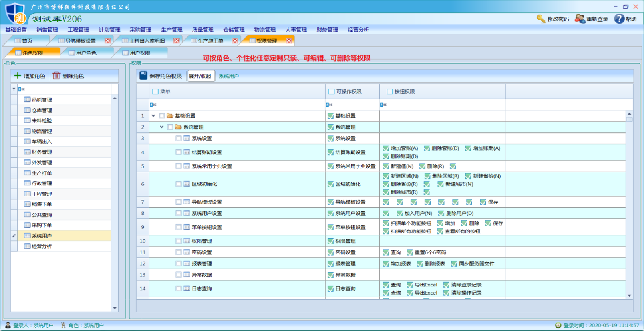The height and width of the screenshot is (331, 644).
Task: Open the 基础设置 menu
Action: 16,29
